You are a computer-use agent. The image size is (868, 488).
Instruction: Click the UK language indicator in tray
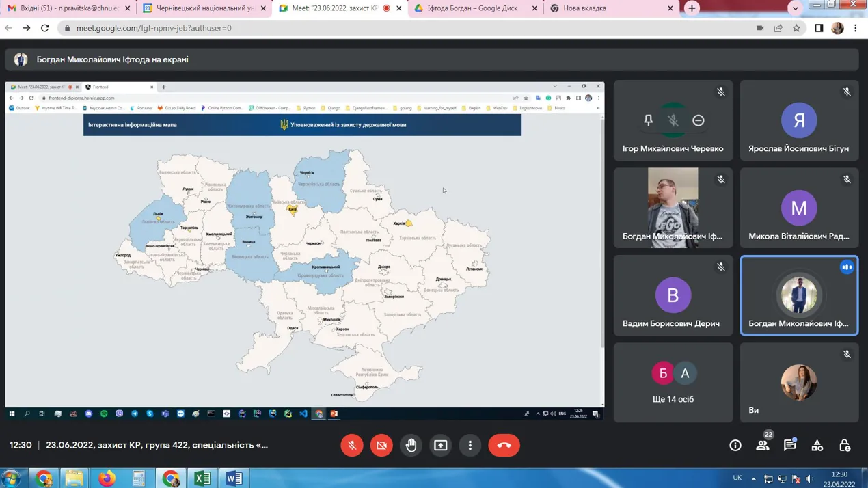pyautogui.click(x=737, y=478)
